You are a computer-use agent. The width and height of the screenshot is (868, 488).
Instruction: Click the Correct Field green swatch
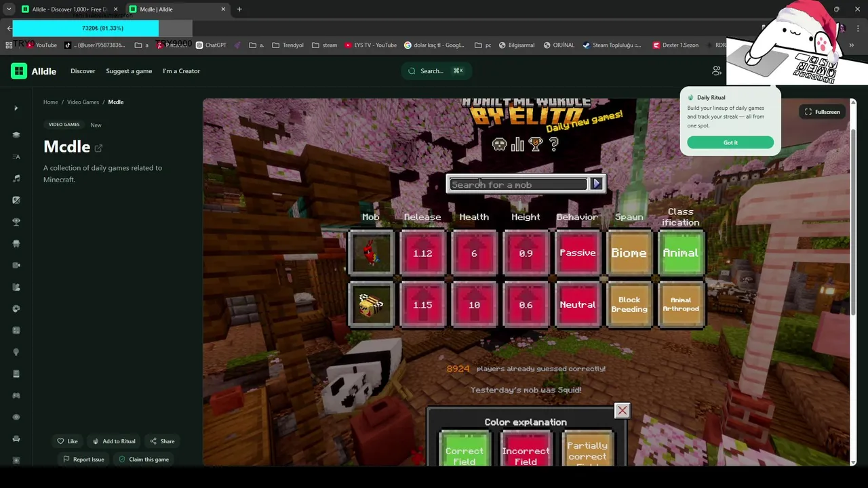pos(465,449)
